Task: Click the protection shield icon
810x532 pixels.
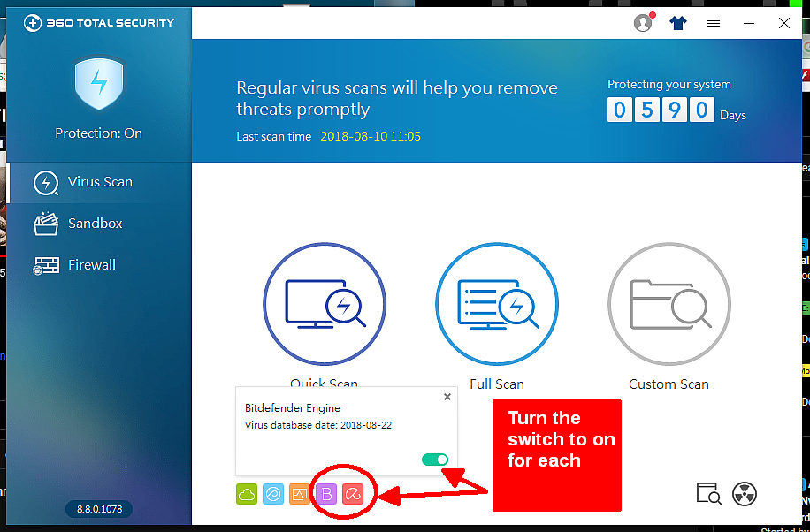Action: pyautogui.click(x=99, y=83)
